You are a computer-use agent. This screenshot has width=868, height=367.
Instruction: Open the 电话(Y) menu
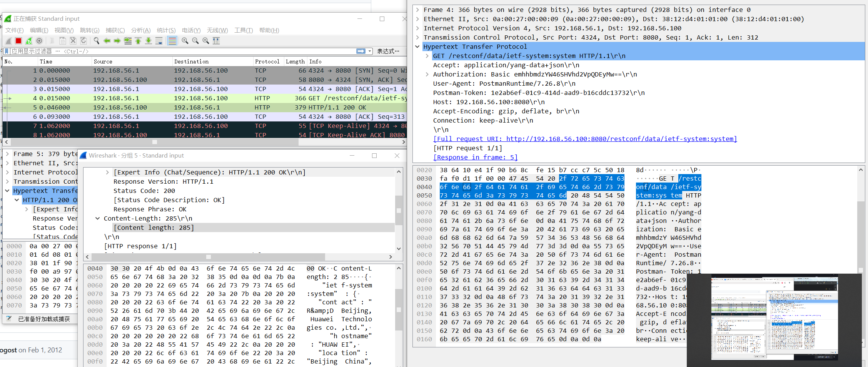[x=191, y=30]
